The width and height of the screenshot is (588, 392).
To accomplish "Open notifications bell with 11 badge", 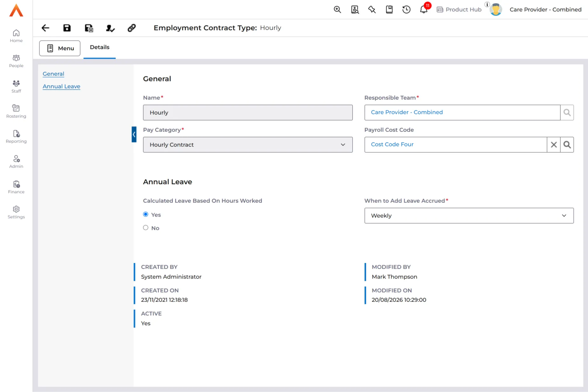I will 424,9.
